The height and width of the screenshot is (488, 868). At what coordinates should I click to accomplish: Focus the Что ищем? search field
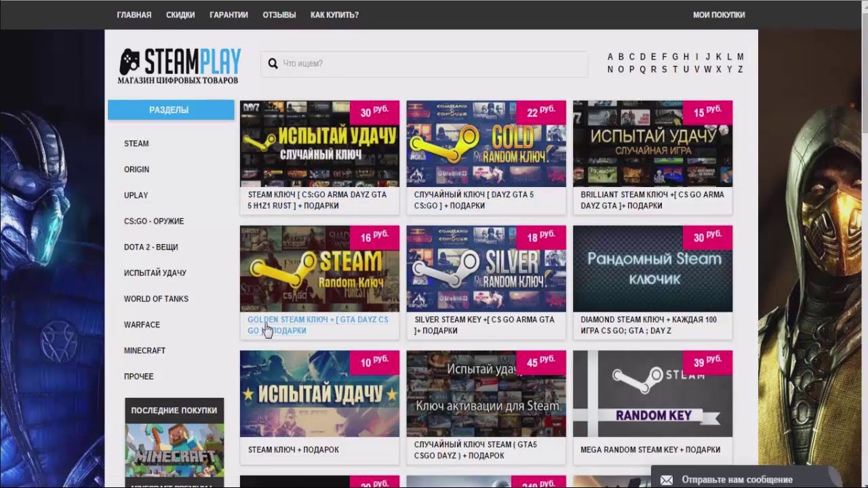click(x=425, y=64)
